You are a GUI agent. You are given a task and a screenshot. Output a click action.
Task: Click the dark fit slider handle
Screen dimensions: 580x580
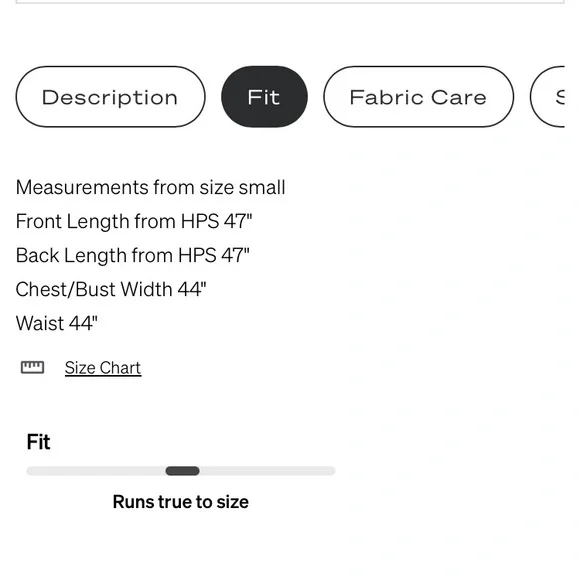(x=182, y=471)
